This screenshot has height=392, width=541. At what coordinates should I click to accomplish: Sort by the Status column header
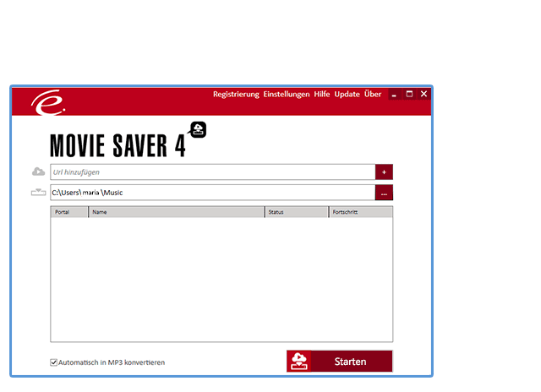[297, 212]
